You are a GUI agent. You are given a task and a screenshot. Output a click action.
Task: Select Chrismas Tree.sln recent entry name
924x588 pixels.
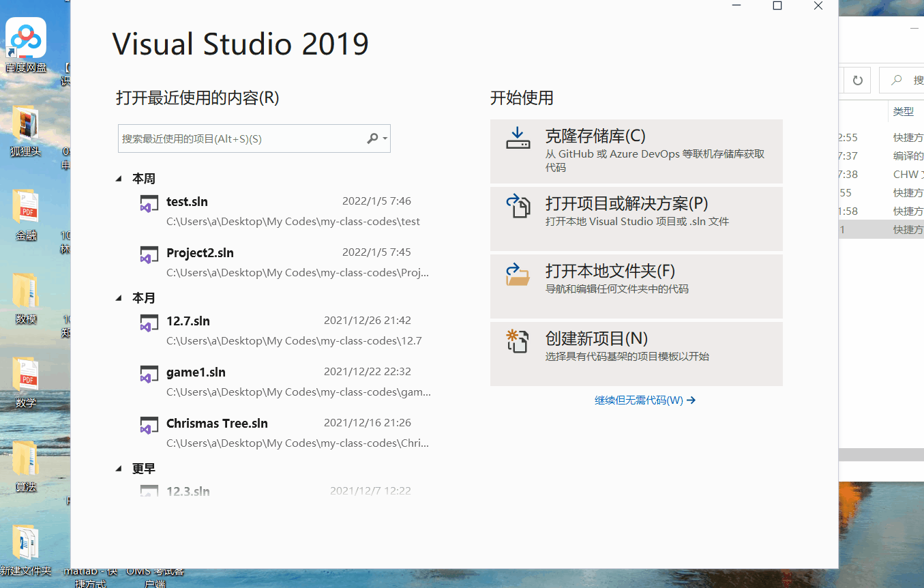pos(217,424)
